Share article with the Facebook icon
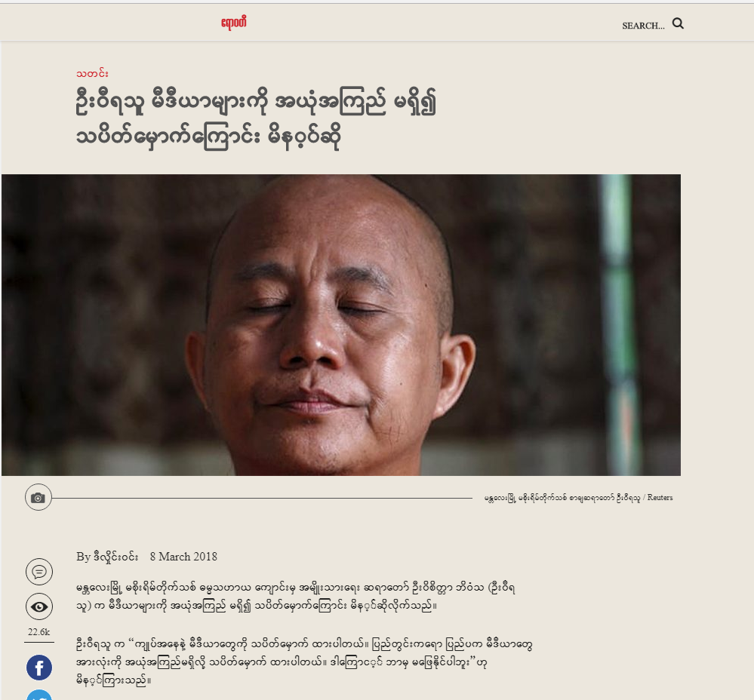This screenshot has width=754, height=700. tap(39, 668)
